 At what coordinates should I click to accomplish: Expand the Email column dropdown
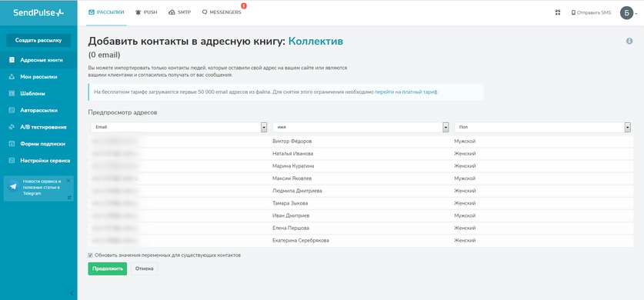(264, 128)
